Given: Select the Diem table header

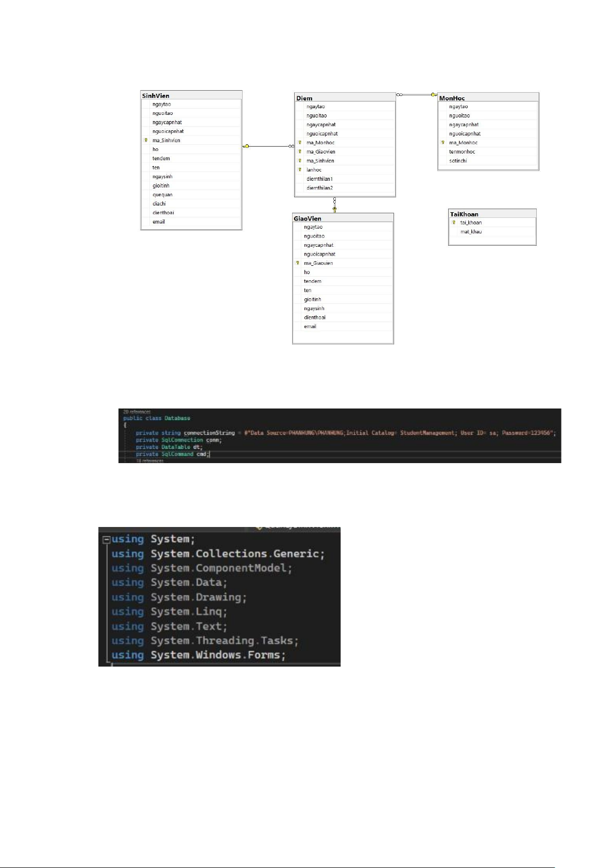Looking at the screenshot, I should pyautogui.click(x=345, y=98).
